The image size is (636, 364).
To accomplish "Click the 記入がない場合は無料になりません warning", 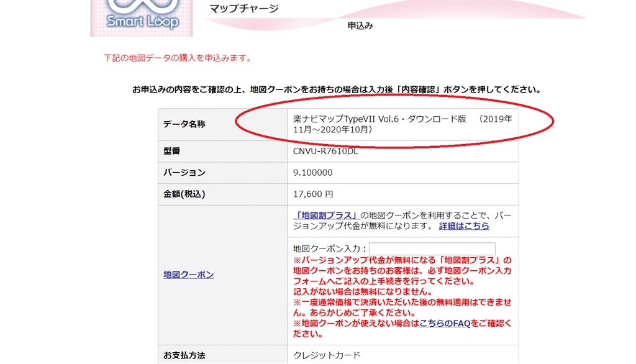I will pyautogui.click(x=363, y=292).
